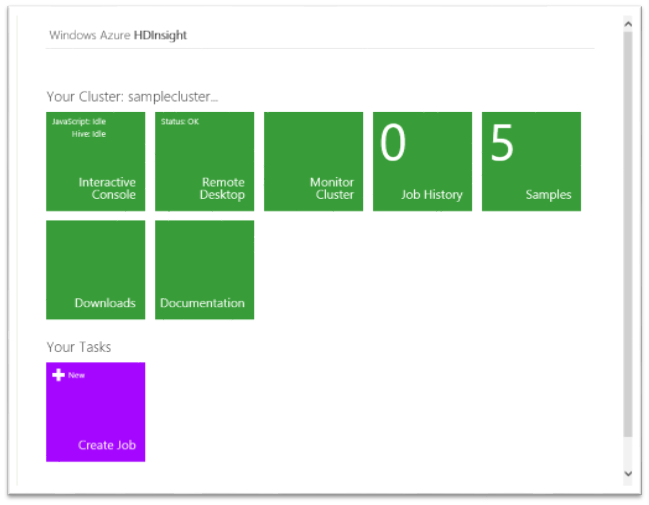Open the Job History tile
The width and height of the screenshot is (649, 505).
pyautogui.click(x=422, y=161)
